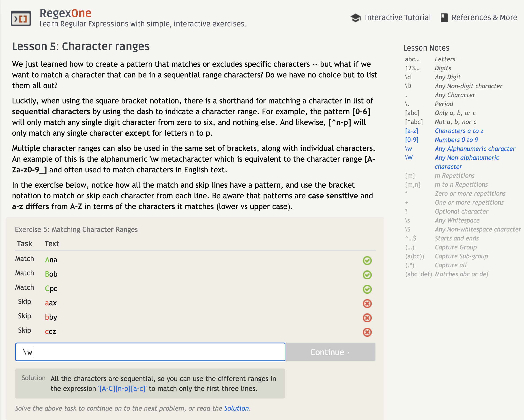Click the red X icon next to ccz
The width and height of the screenshot is (524, 420).
[x=367, y=332]
